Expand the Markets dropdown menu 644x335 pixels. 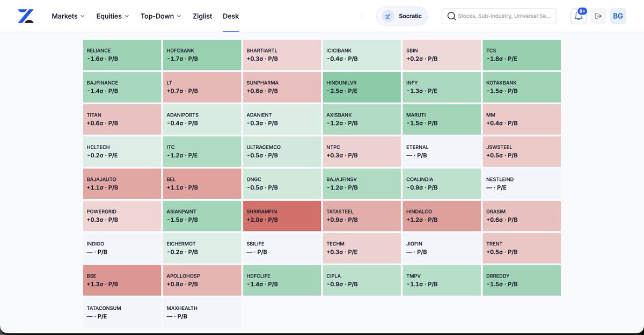pos(68,16)
